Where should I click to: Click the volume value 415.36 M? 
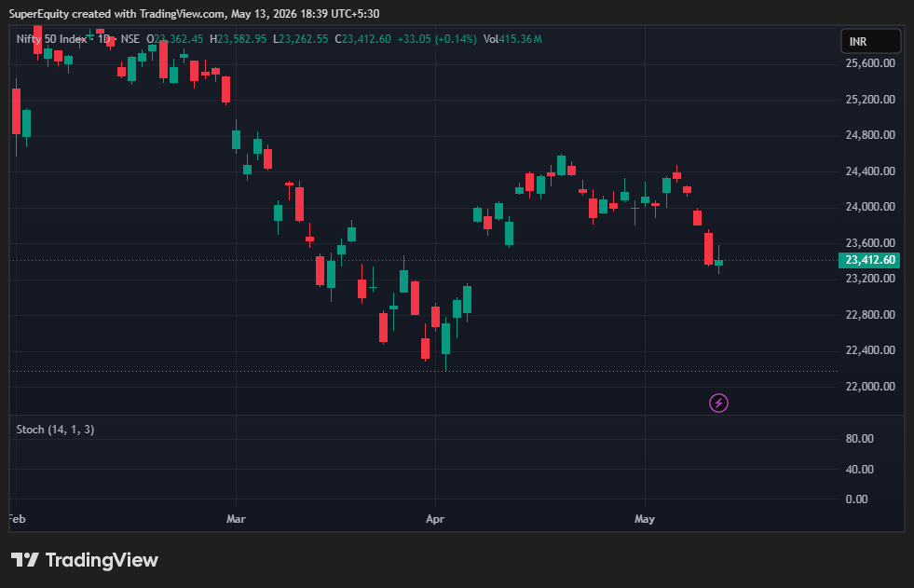tap(520, 39)
